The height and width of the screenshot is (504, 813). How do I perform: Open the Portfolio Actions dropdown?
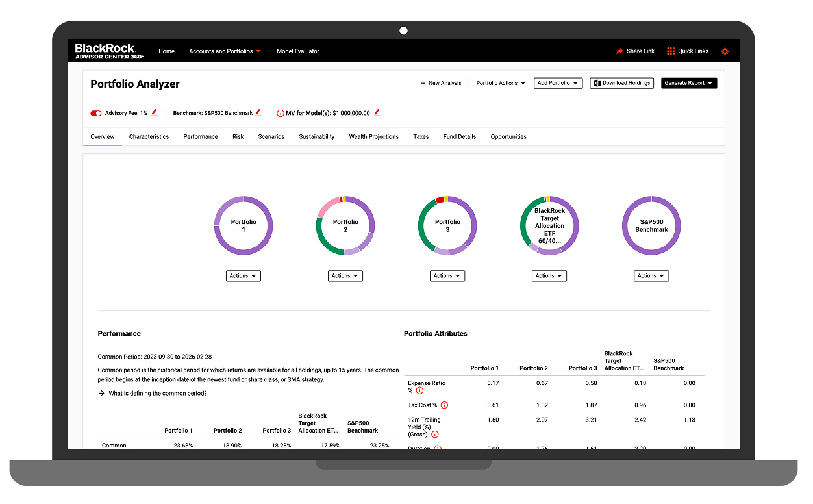(501, 83)
